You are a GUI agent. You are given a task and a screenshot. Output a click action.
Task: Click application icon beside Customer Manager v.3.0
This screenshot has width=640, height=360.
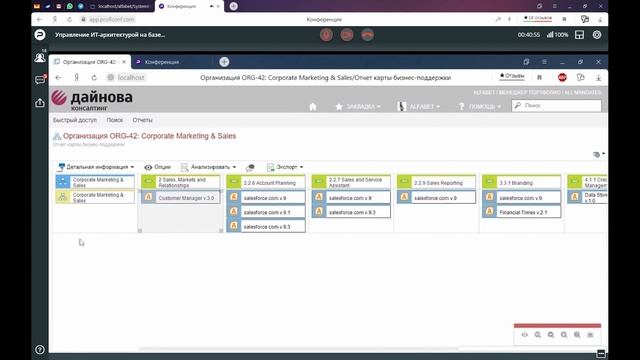point(148,198)
